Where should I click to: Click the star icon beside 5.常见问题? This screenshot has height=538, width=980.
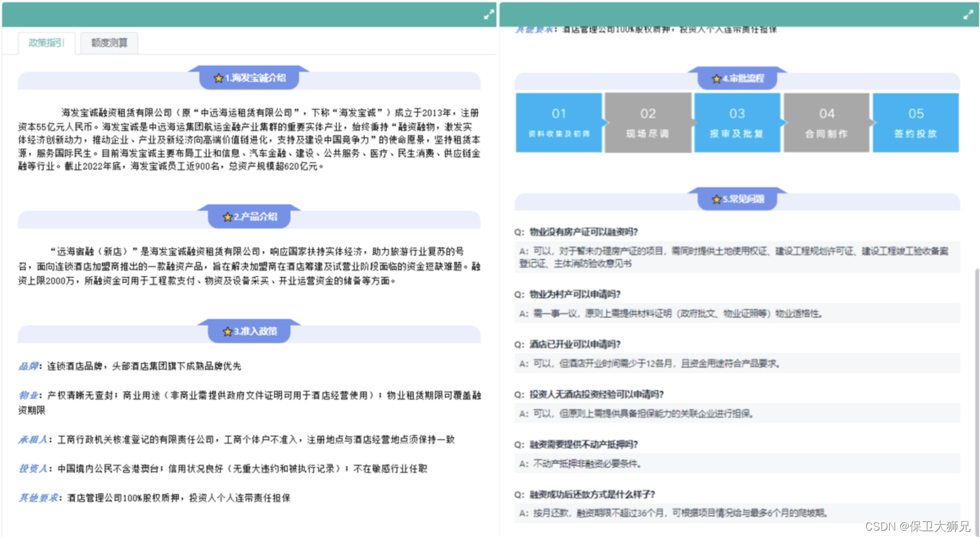pyautogui.click(x=716, y=199)
